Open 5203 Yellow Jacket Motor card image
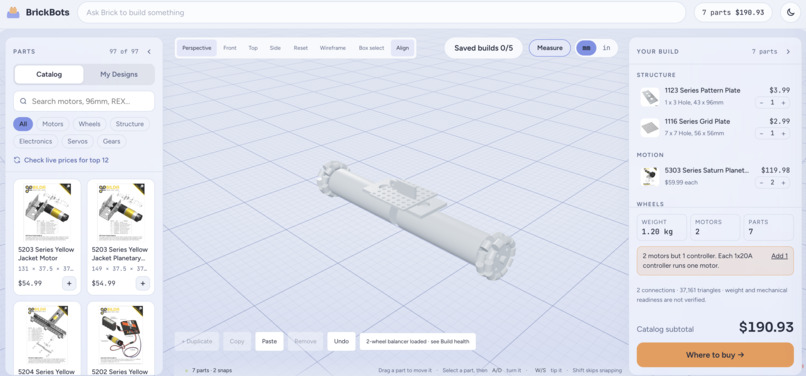The image size is (806, 376). tap(47, 212)
